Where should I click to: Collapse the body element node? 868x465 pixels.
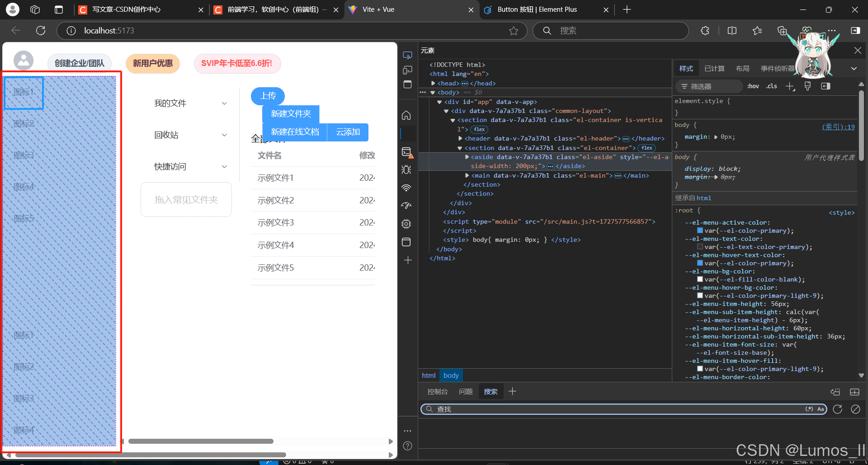[x=433, y=93]
